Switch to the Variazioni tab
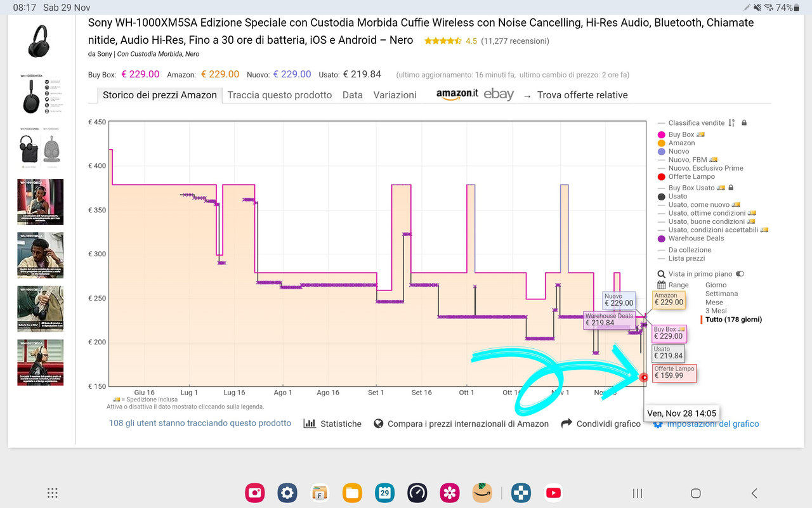The image size is (812, 508). coord(395,95)
